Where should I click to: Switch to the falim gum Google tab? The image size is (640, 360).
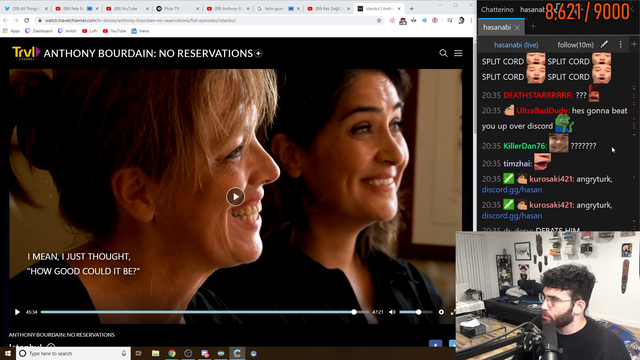(x=278, y=9)
